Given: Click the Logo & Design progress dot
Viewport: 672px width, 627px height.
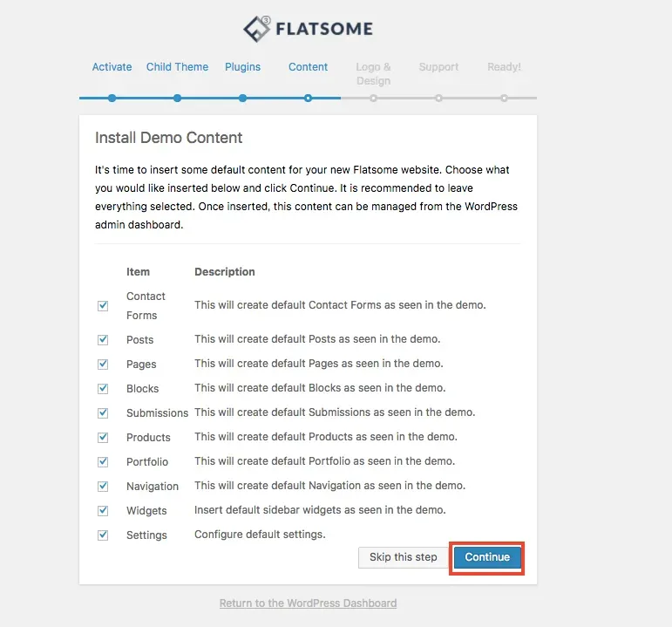Looking at the screenshot, I should [x=373, y=99].
